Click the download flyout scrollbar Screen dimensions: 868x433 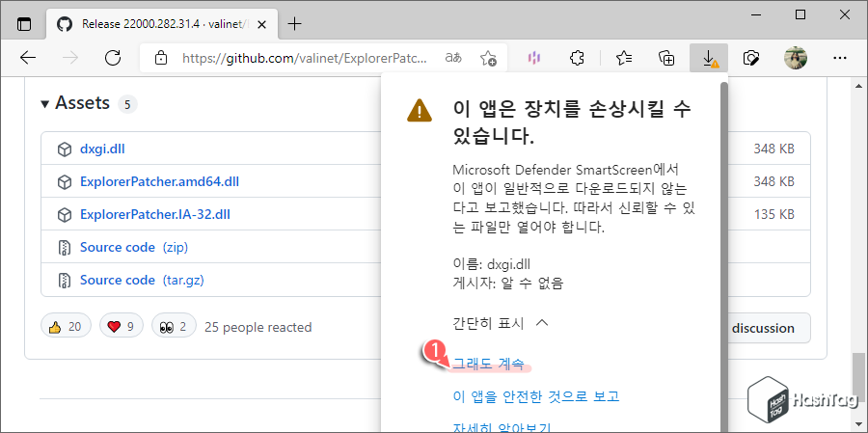[722, 255]
